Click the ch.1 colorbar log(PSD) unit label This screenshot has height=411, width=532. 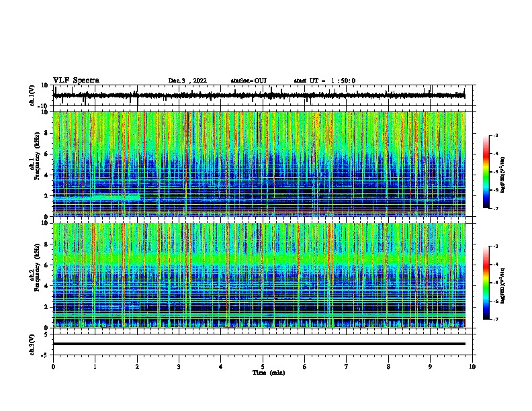pyautogui.click(x=503, y=175)
